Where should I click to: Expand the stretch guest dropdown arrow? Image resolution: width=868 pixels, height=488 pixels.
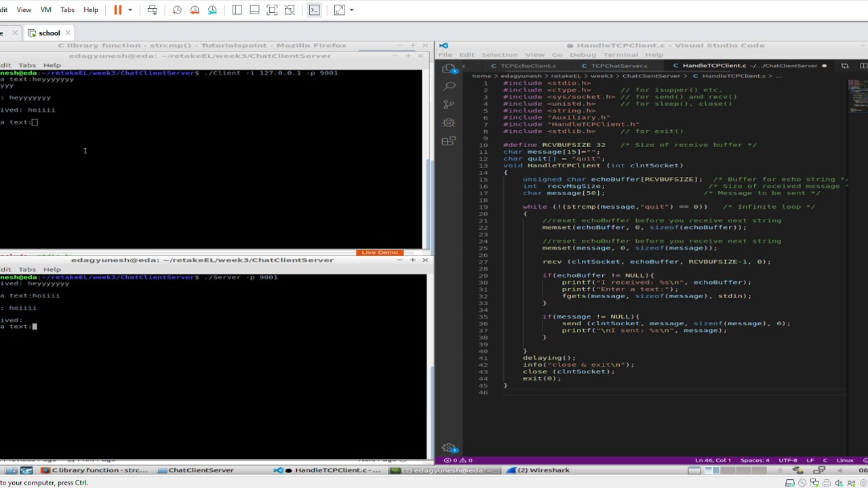tap(351, 10)
